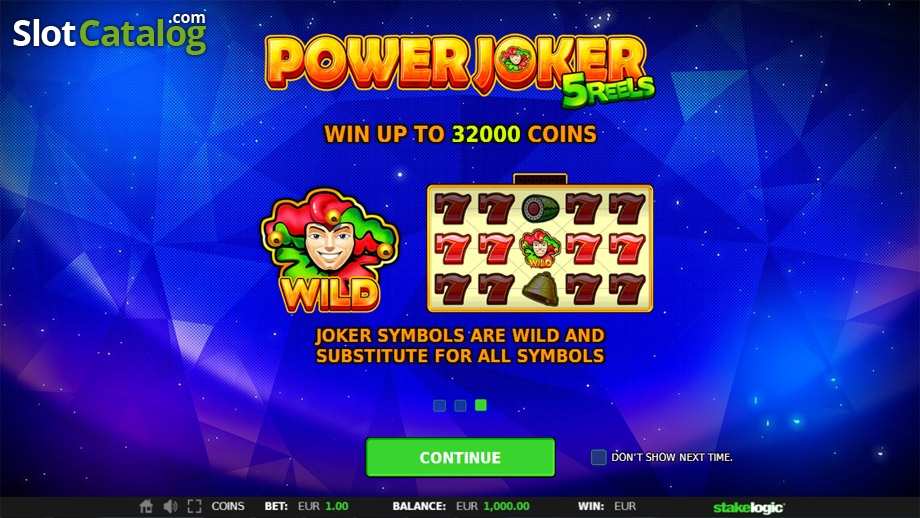Click the large Joker WILD symbol
Screen dimensions: 920x518
click(329, 250)
